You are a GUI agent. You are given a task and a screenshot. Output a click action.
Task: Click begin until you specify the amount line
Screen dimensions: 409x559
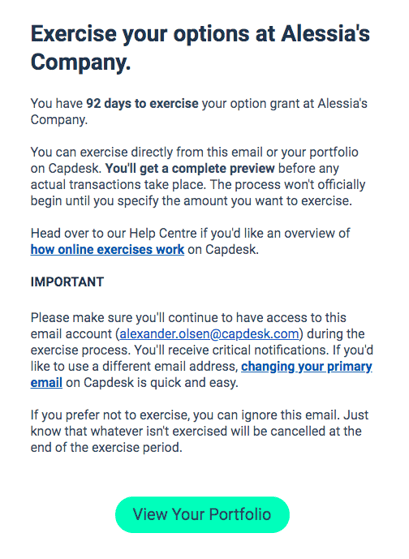[191, 201]
